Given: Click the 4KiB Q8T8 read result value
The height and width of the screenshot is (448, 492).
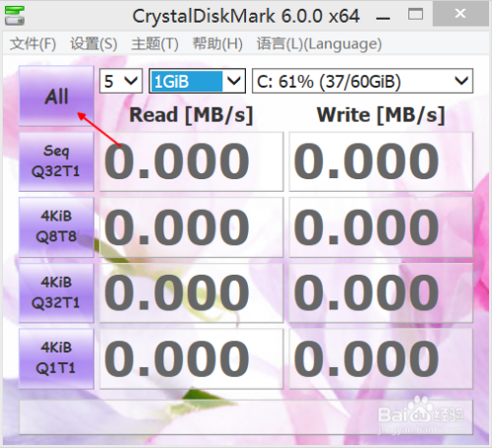Looking at the screenshot, I should pos(192,226).
